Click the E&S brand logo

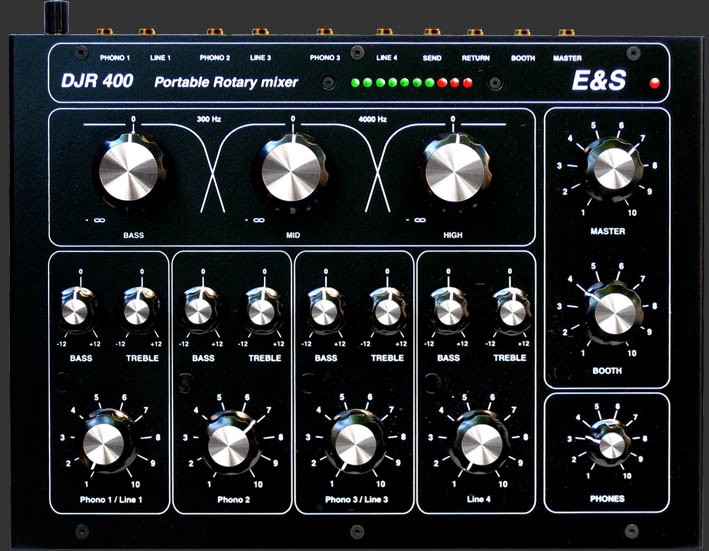(x=599, y=81)
